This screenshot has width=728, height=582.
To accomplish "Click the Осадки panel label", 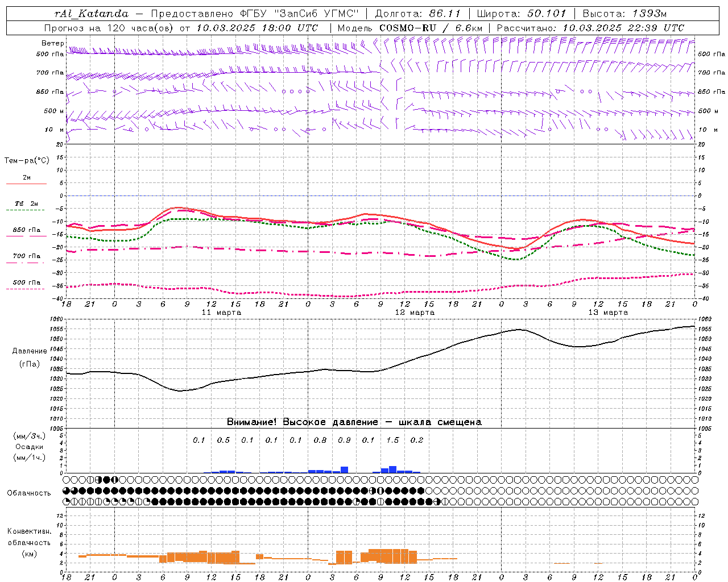I will point(30,447).
